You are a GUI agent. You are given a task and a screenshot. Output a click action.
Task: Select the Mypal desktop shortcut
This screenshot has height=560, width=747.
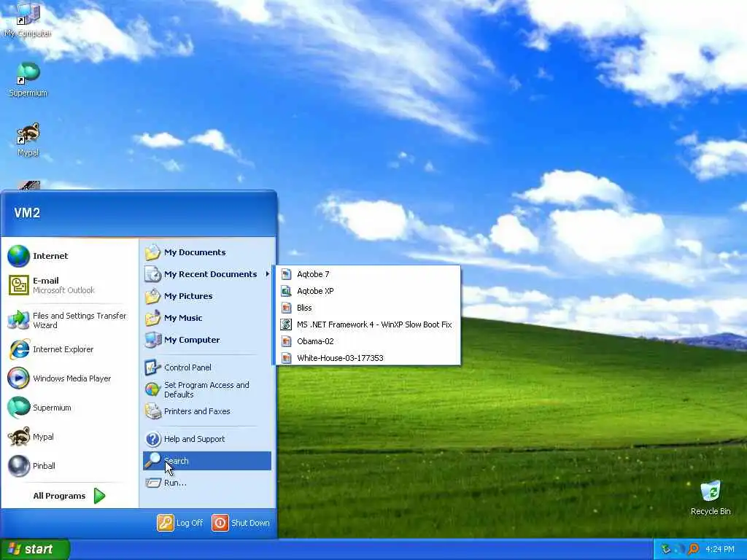[x=28, y=139]
